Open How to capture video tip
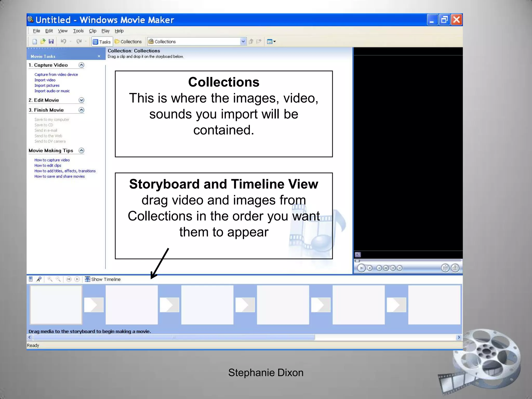 [52, 160]
